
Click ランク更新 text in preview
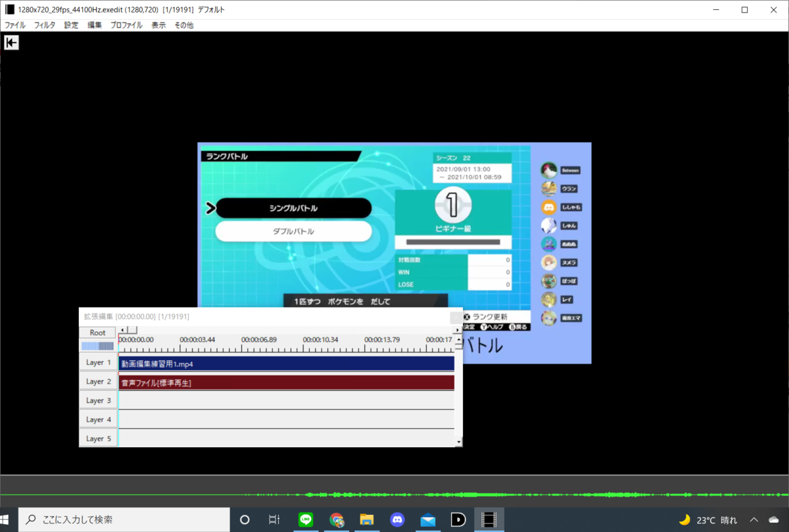coord(490,317)
